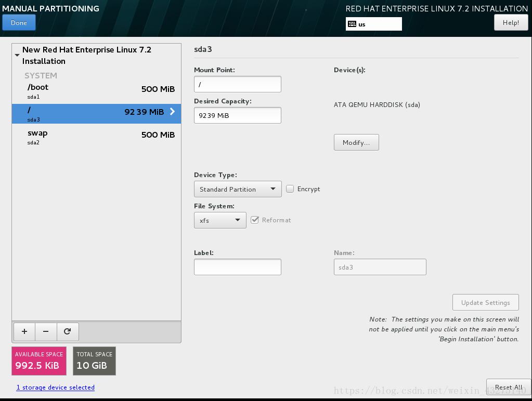Open the 1 storage device selected link
Viewport: 532px width, 401px height.
tap(56, 387)
